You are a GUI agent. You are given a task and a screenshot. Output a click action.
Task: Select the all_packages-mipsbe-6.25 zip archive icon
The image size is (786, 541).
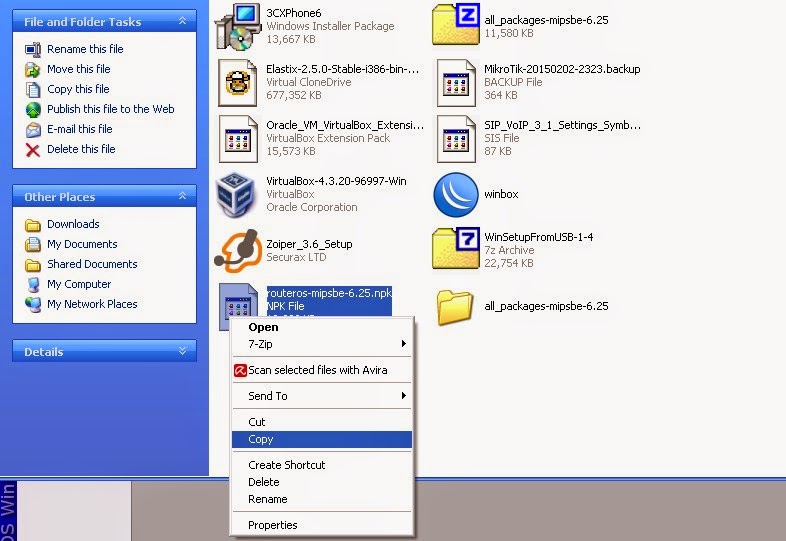pyautogui.click(x=456, y=24)
